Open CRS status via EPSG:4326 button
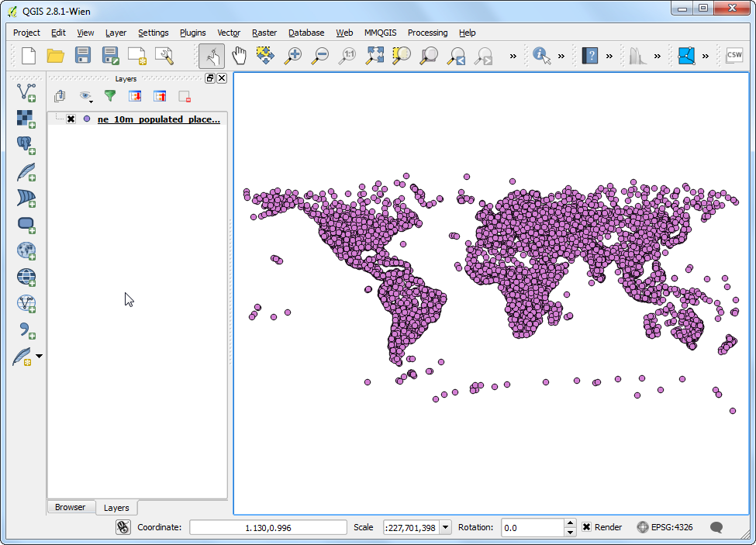Viewport: 756px width, 545px height. (665, 527)
